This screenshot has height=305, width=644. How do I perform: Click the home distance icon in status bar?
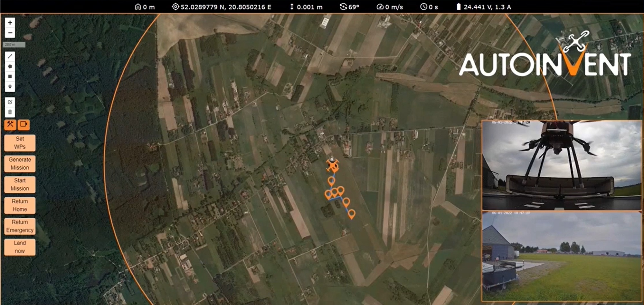(x=138, y=7)
